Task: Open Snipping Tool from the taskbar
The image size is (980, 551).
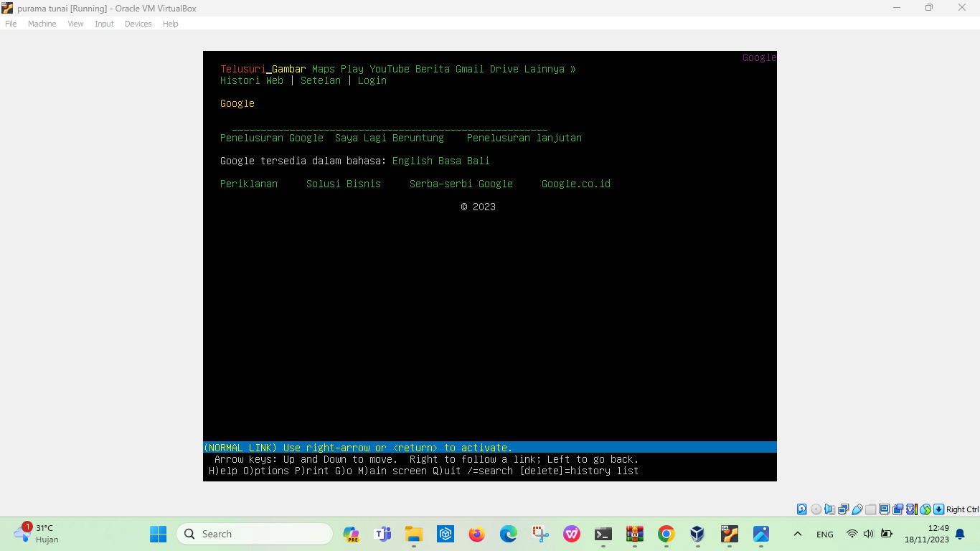Action: point(540,534)
